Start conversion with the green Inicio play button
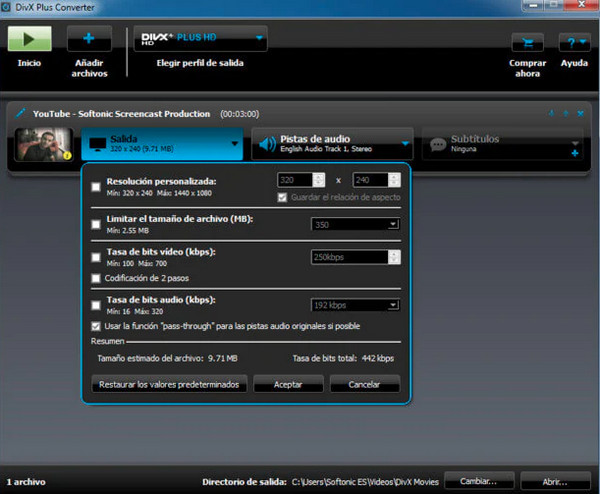The width and height of the screenshot is (600, 494). [x=29, y=39]
